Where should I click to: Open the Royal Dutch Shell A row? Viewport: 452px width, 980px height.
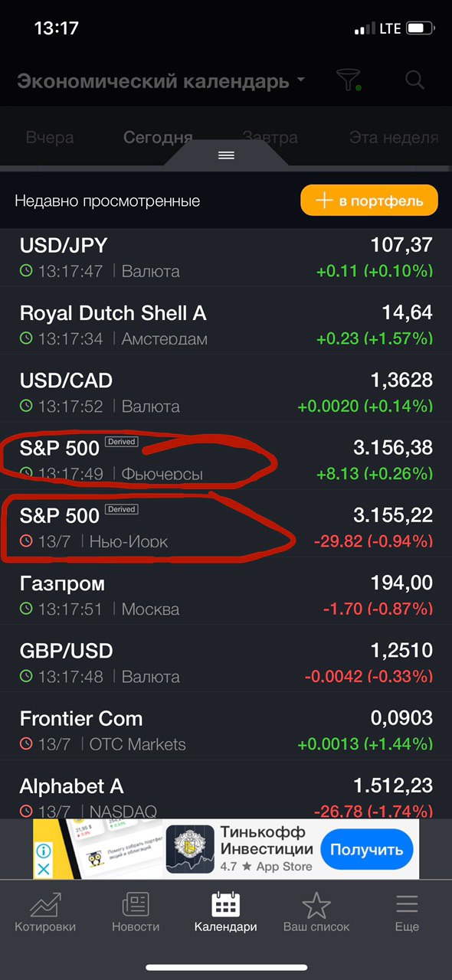226,325
